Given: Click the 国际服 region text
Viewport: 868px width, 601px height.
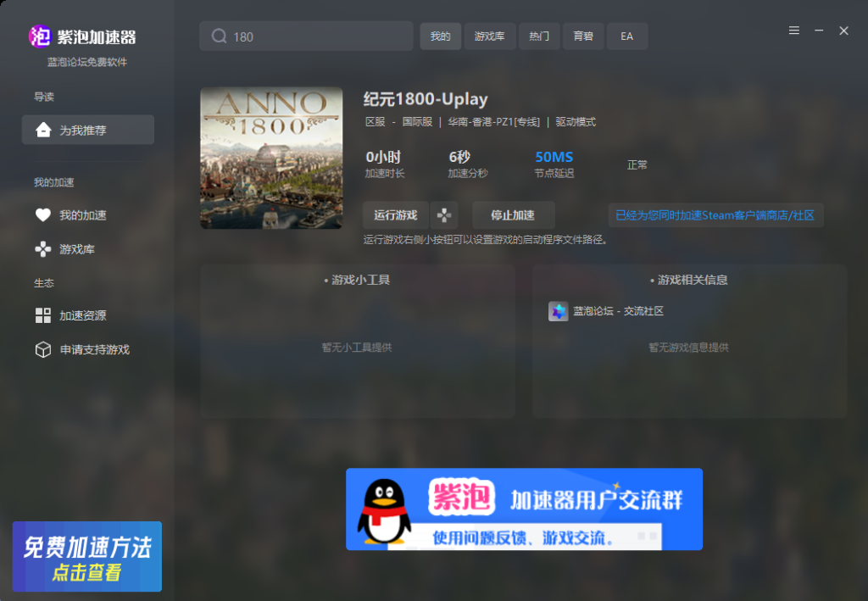Looking at the screenshot, I should coord(417,122).
